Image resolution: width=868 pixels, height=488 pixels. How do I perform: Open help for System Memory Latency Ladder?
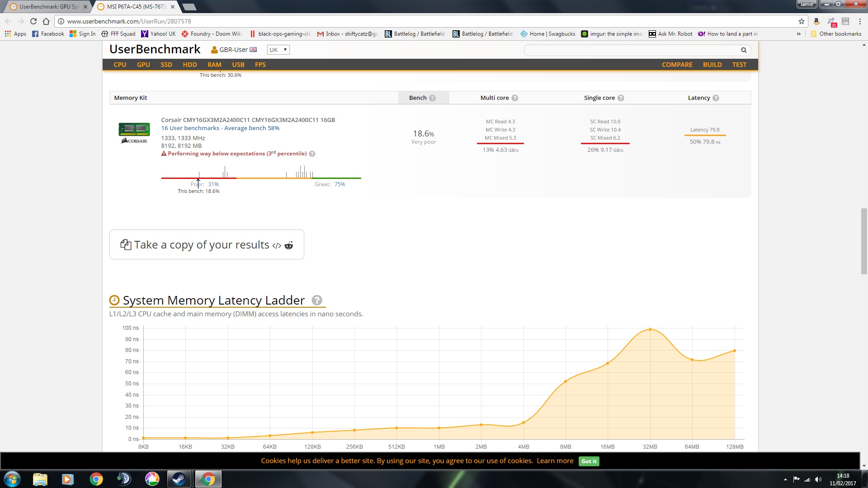tap(317, 300)
